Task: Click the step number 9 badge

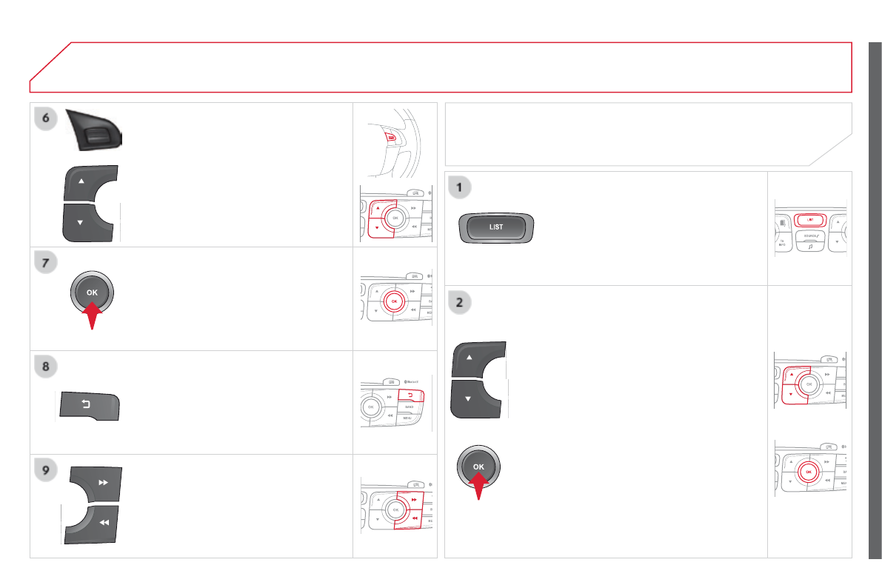Action: click(x=47, y=472)
